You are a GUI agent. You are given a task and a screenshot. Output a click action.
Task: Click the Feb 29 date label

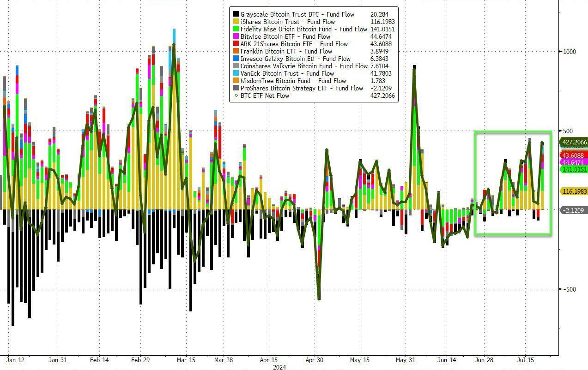click(141, 360)
